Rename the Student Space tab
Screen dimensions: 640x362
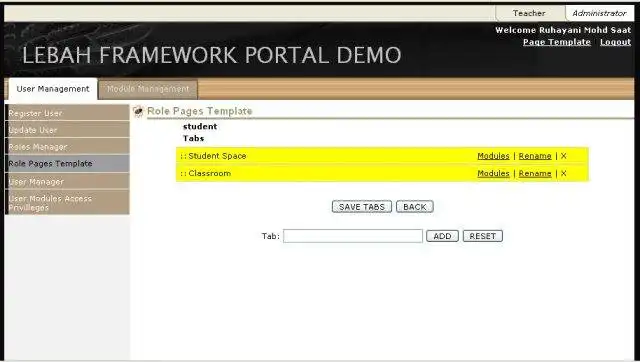point(535,156)
